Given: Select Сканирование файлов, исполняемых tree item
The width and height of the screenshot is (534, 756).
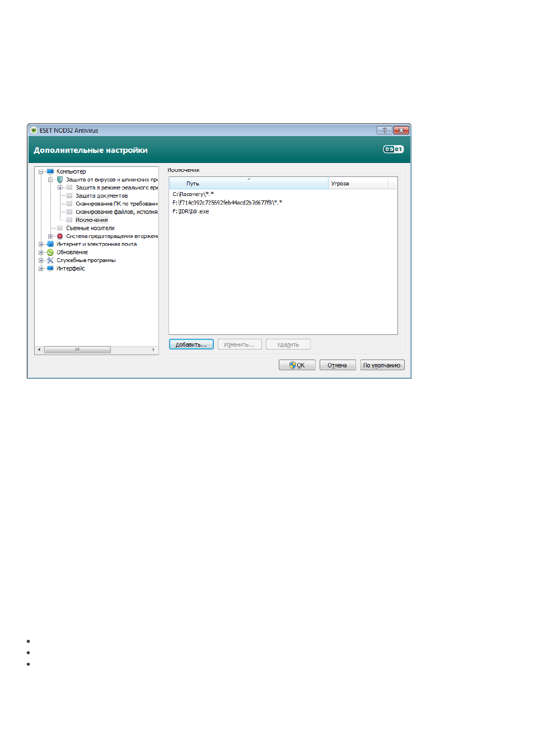Looking at the screenshot, I should [x=116, y=212].
